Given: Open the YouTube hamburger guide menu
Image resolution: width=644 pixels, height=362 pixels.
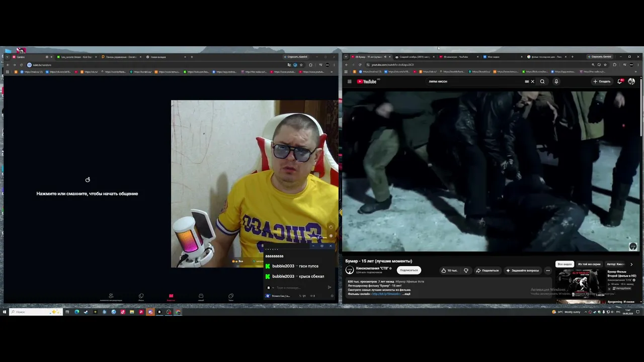Looking at the screenshot, I should 349,81.
